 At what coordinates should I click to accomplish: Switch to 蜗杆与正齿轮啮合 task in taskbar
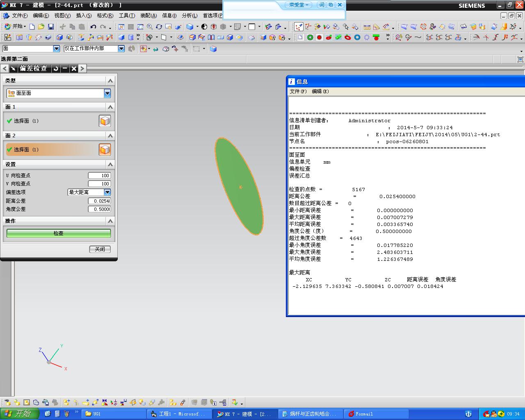pyautogui.click(x=311, y=414)
